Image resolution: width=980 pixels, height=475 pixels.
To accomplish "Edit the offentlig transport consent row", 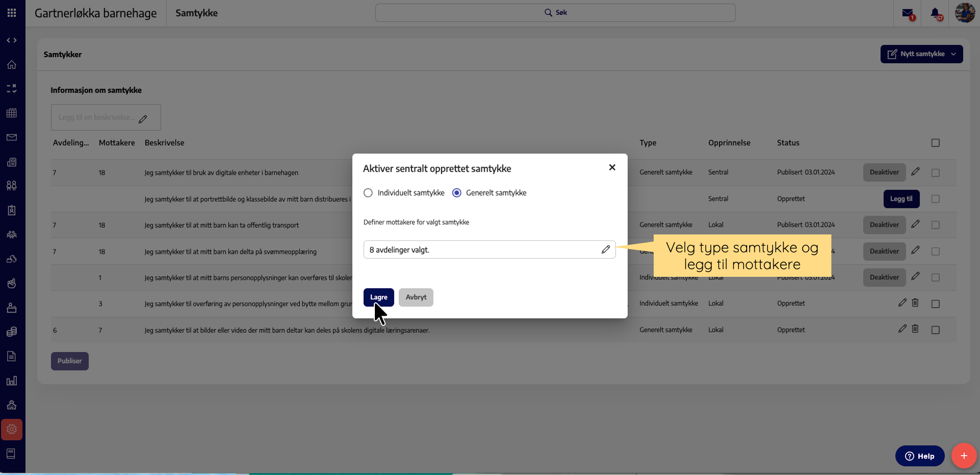I will point(915,224).
